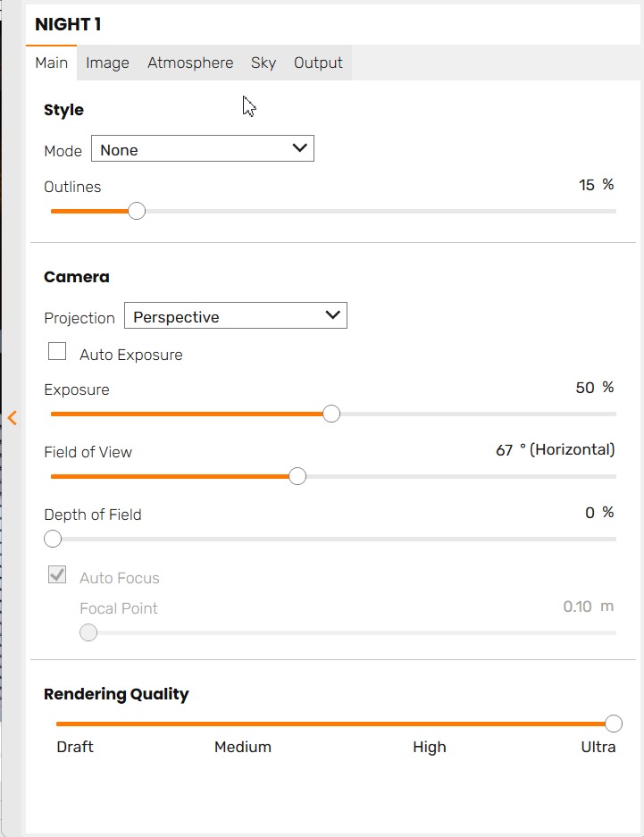The image size is (644, 837).
Task: Set rendering quality to Draft label
Action: click(75, 747)
